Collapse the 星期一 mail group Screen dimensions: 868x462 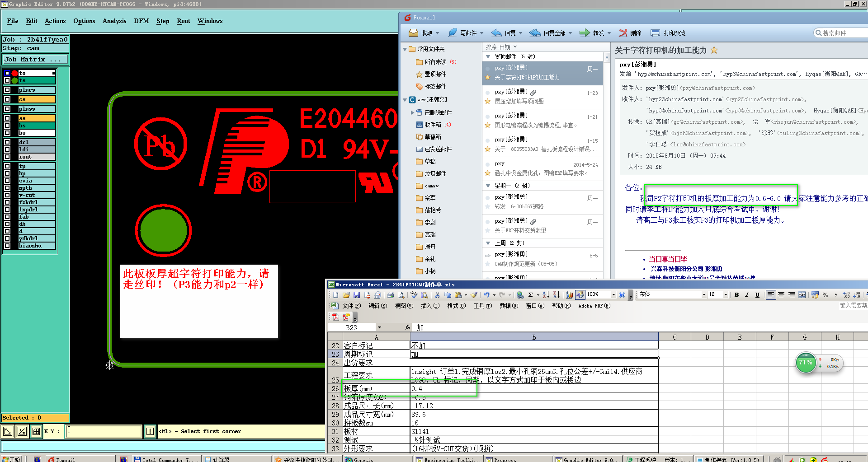[488, 186]
